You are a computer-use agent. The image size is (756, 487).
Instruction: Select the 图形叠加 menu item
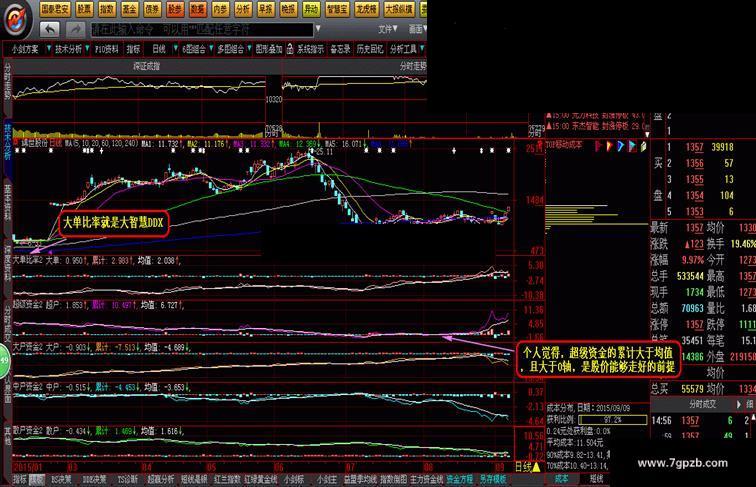pos(269,49)
